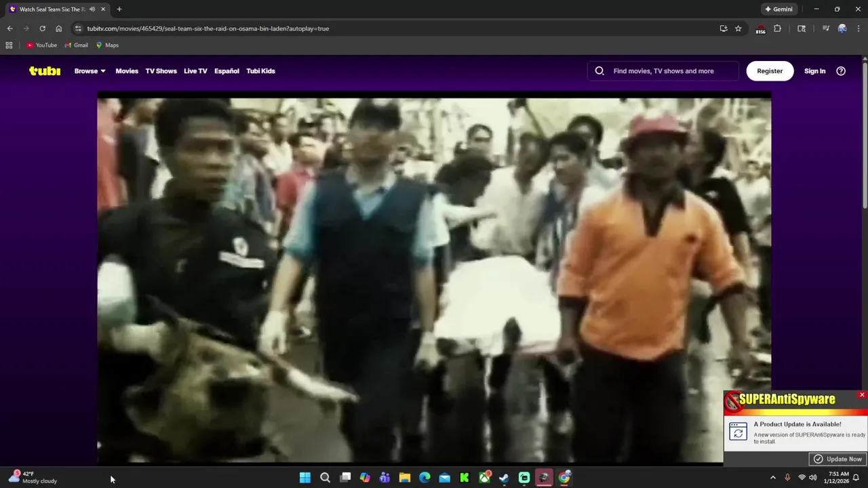Viewport: 868px width, 488px height.
Task: Click the SUPERAntiSpyware update refresh icon
Action: [x=738, y=431]
